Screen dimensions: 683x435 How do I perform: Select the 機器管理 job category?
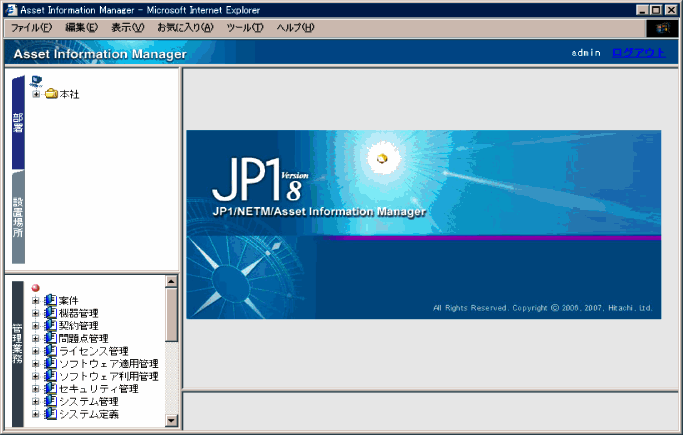[79, 313]
